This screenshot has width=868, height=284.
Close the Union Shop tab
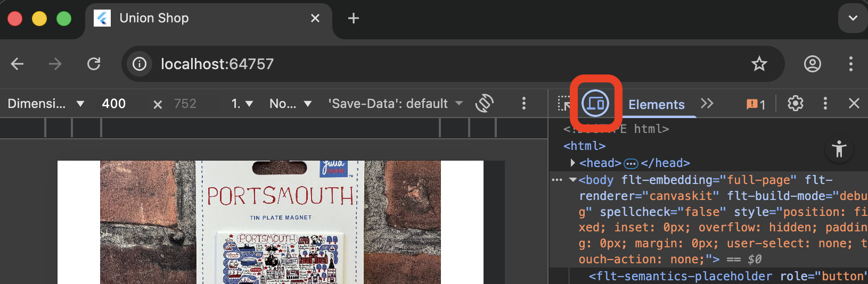click(315, 19)
